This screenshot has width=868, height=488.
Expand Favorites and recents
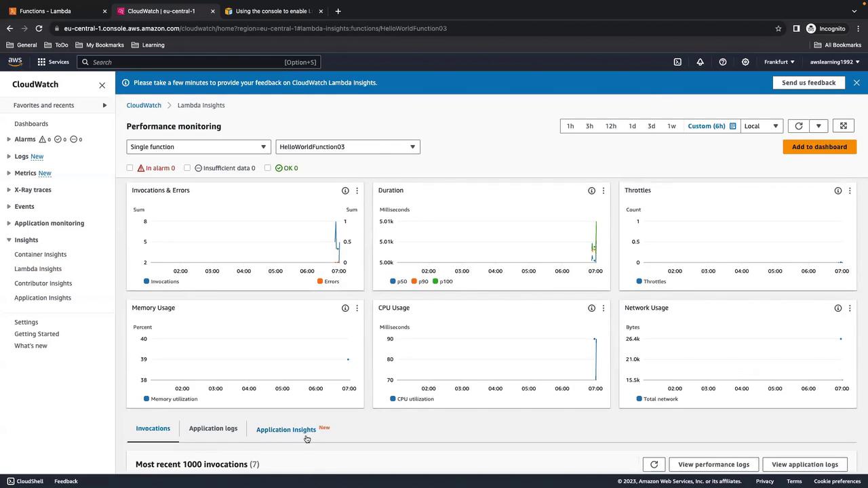pos(104,105)
